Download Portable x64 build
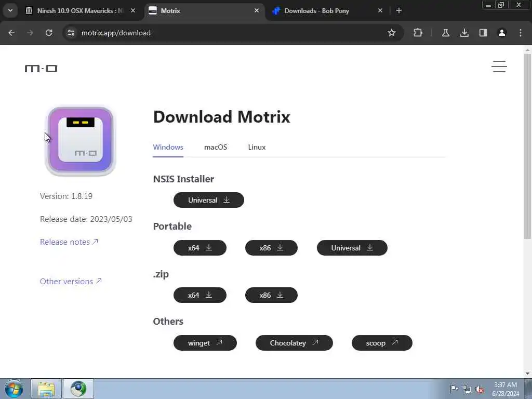This screenshot has width=532, height=399. pos(200,248)
